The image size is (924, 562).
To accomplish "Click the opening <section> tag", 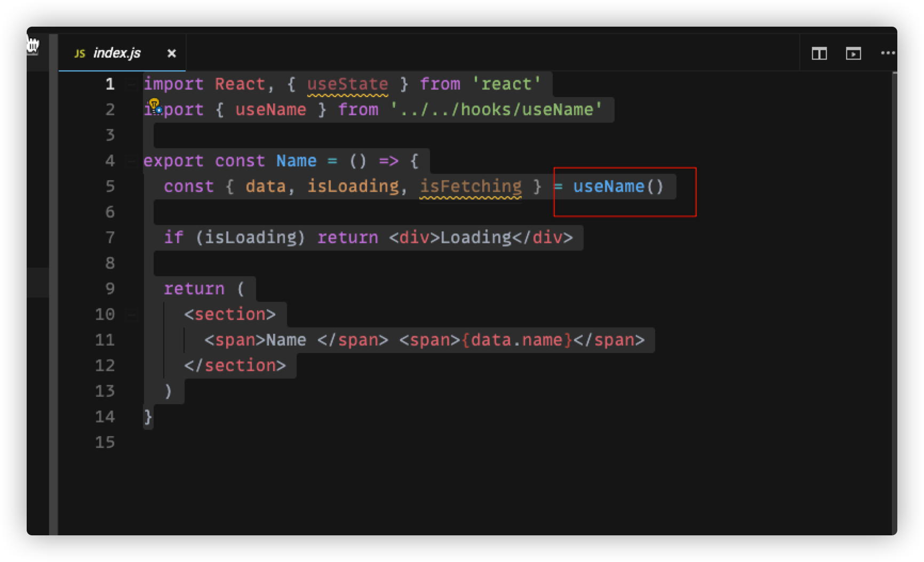I will (230, 315).
